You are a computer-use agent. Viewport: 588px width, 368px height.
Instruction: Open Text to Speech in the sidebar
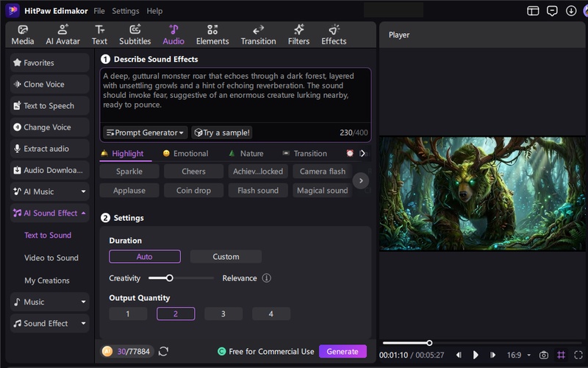pyautogui.click(x=49, y=105)
